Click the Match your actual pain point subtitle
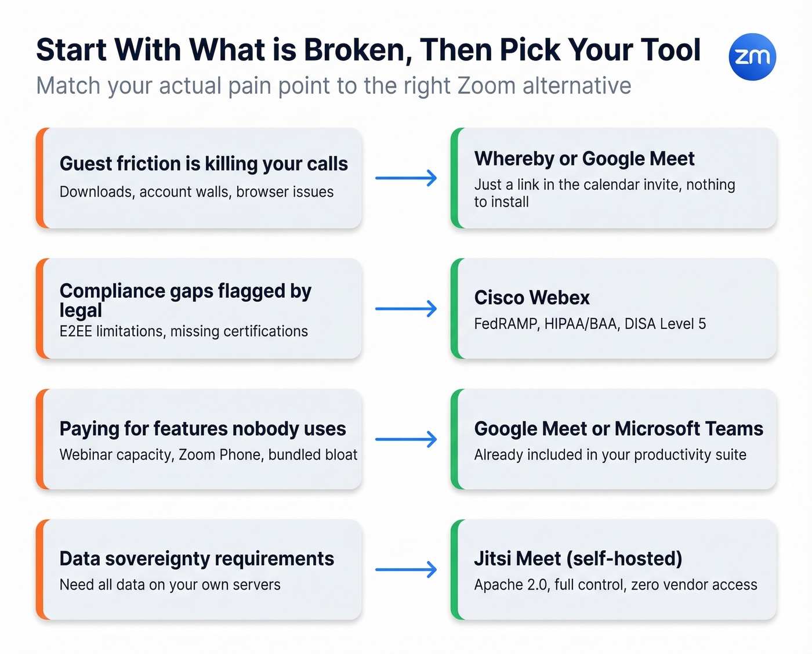The width and height of the screenshot is (812, 654). coord(333,86)
